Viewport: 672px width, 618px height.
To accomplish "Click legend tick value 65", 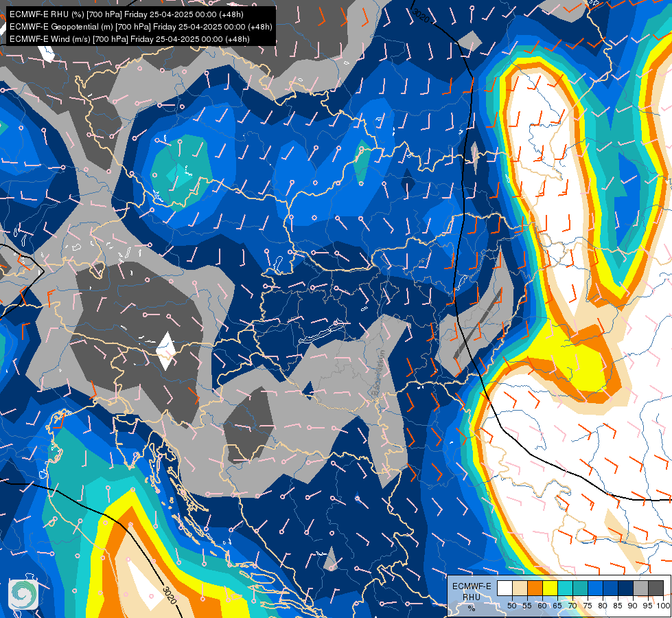I will click(x=557, y=606).
